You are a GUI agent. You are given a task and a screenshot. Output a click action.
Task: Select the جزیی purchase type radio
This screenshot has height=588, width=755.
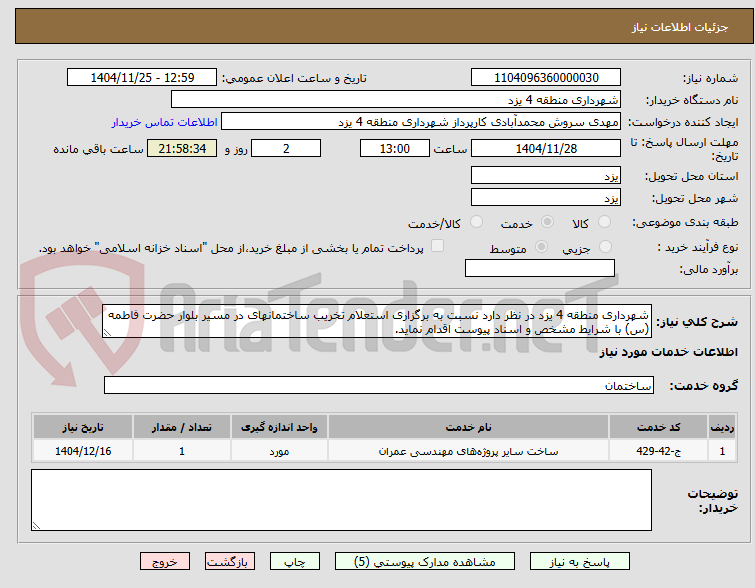[605, 247]
